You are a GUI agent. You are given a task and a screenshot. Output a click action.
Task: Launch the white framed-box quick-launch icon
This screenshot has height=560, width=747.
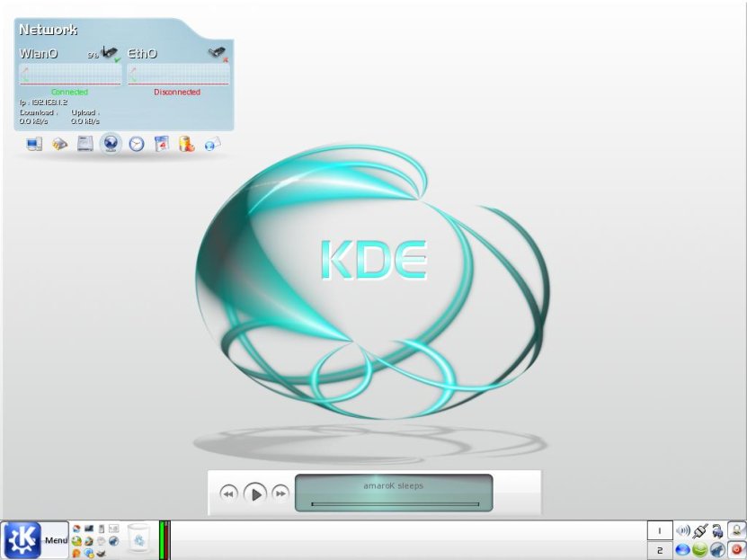pos(113,529)
